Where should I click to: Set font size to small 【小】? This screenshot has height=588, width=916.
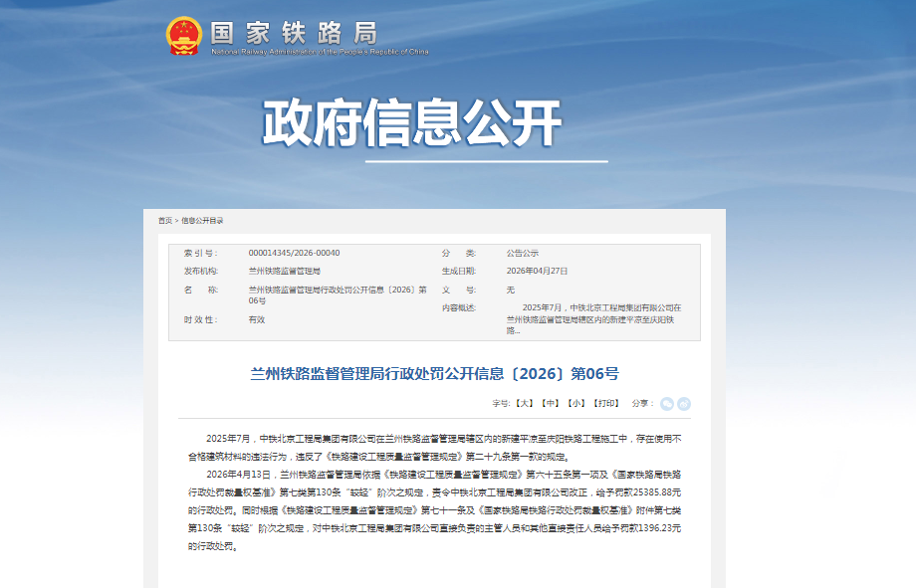click(575, 403)
